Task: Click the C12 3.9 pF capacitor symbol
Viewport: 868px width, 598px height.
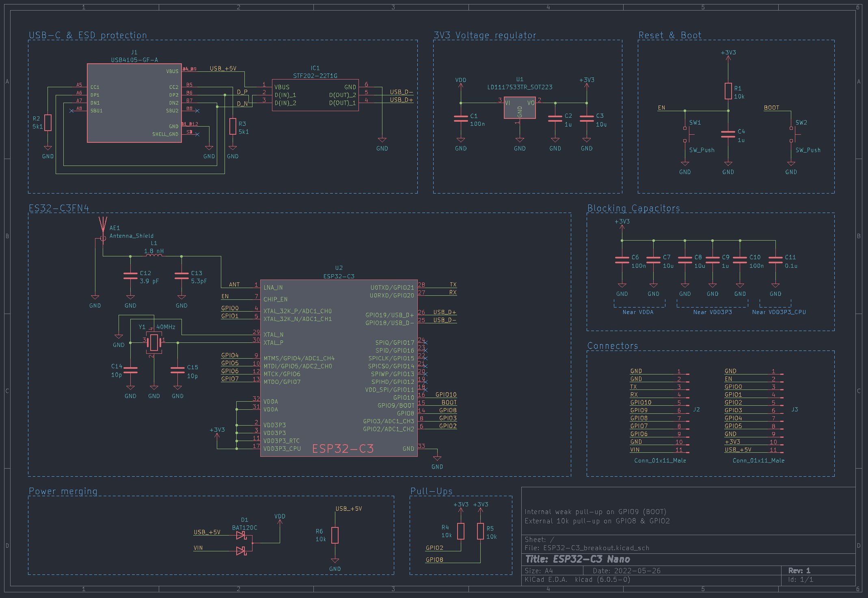Action: [130, 276]
